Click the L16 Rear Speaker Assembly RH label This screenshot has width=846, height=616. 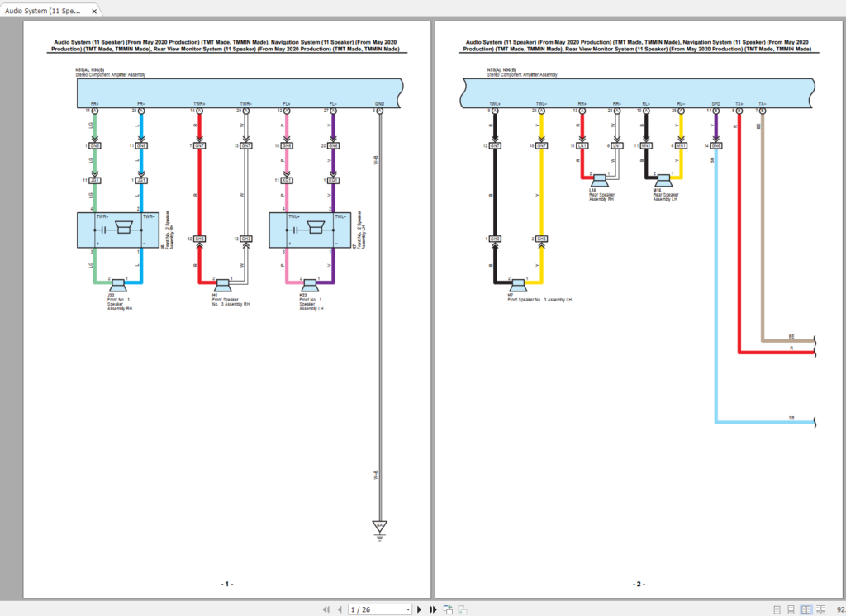coord(601,195)
